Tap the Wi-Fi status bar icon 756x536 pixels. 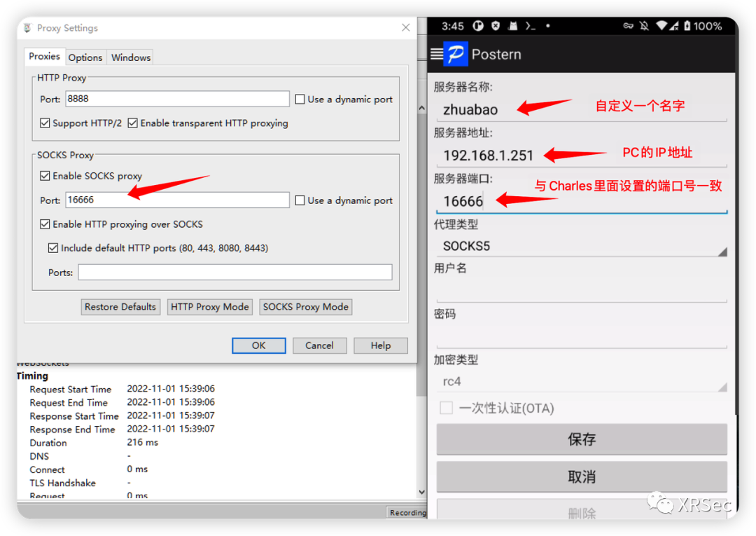(x=661, y=26)
